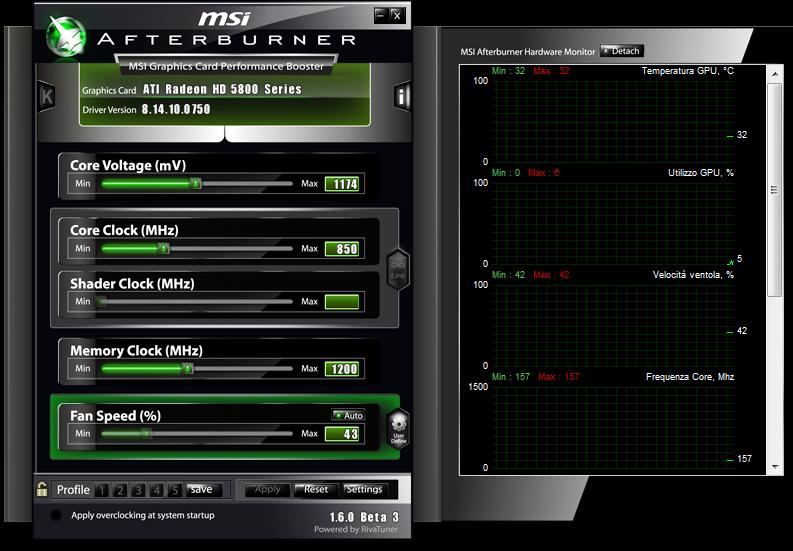Open the graphics card information i button
This screenshot has width=793, height=551.
pyautogui.click(x=402, y=96)
